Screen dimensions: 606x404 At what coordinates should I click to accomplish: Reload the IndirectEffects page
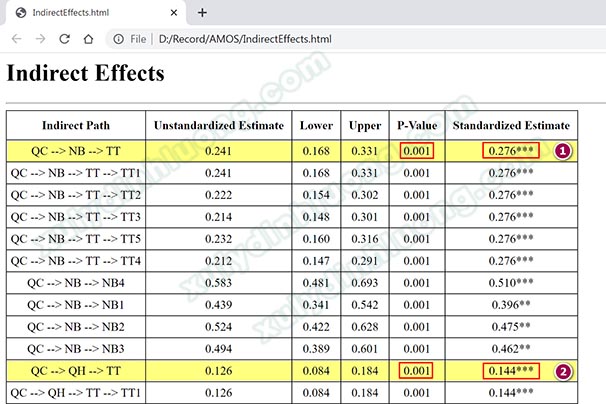[64, 39]
